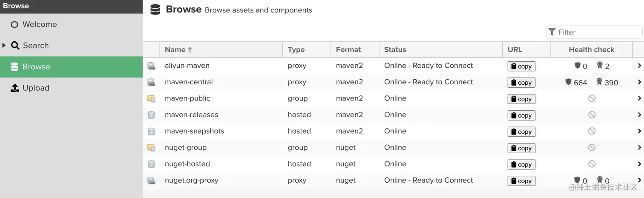Sort by the Type column header
Image resolution: width=644 pixels, height=198 pixels.
(x=307, y=49)
